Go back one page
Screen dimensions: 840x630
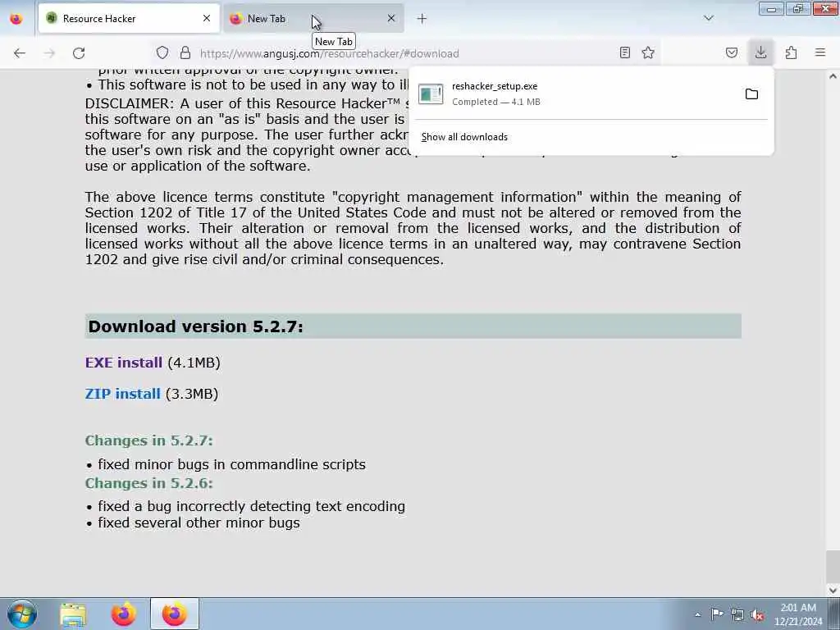(20, 53)
